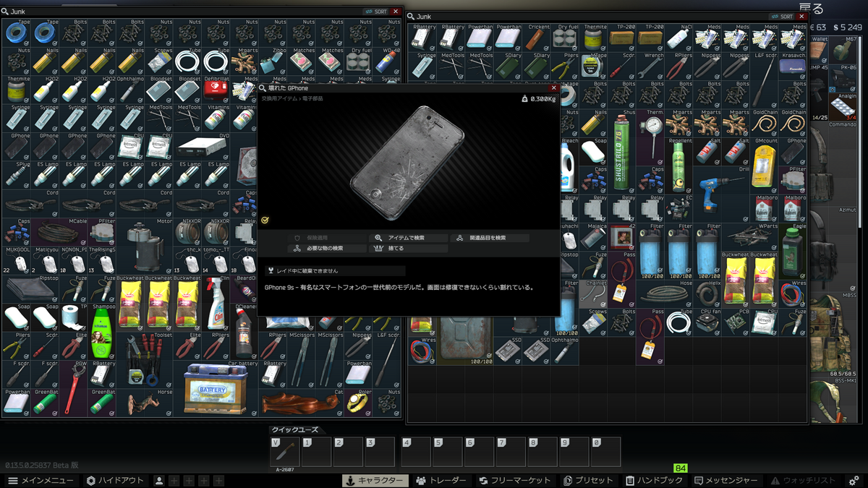Select the Zibbo lighter
This screenshot has height=488, width=868.
click(x=271, y=61)
